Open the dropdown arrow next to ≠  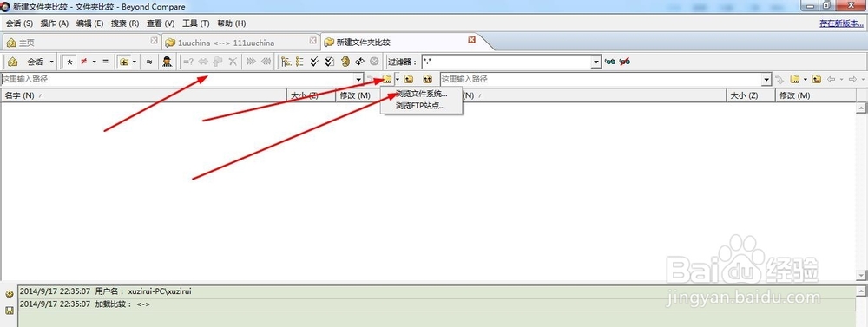94,62
